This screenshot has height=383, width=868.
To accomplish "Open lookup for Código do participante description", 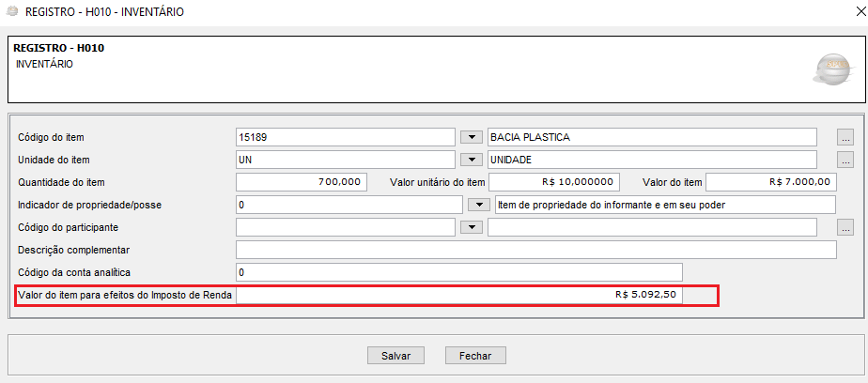I will tap(845, 227).
